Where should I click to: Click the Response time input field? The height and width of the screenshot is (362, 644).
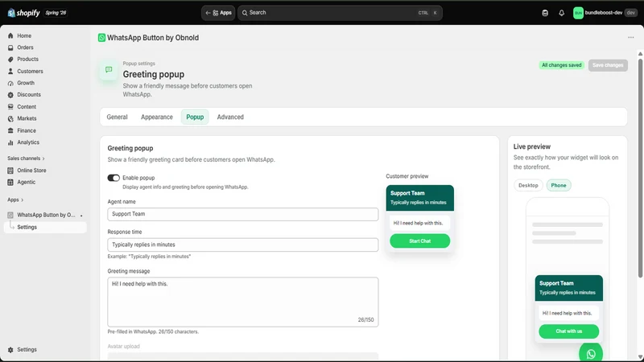(243, 245)
